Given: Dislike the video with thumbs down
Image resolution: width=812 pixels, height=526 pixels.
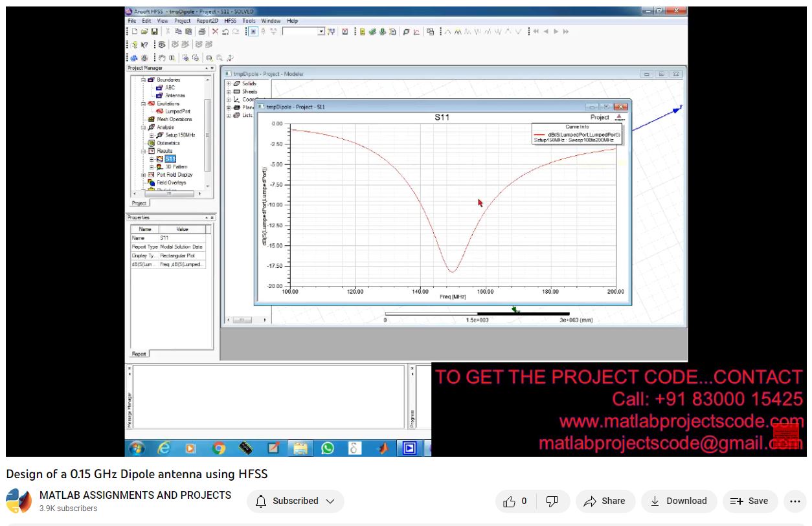Looking at the screenshot, I should pyautogui.click(x=552, y=501).
